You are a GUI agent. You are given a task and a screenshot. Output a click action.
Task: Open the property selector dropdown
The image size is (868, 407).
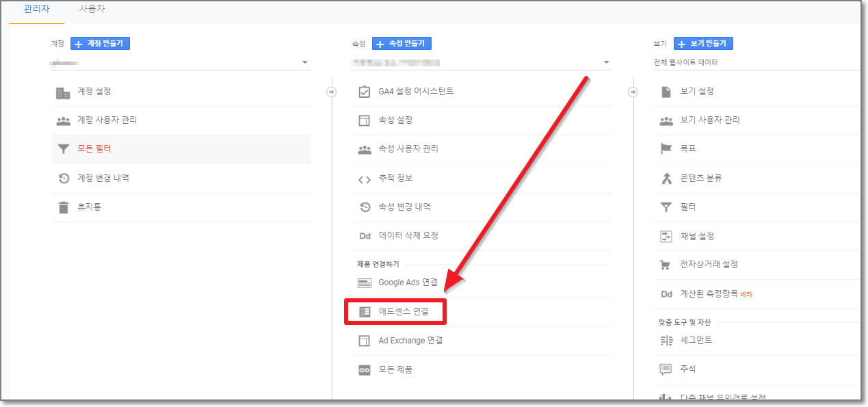[x=482, y=62]
